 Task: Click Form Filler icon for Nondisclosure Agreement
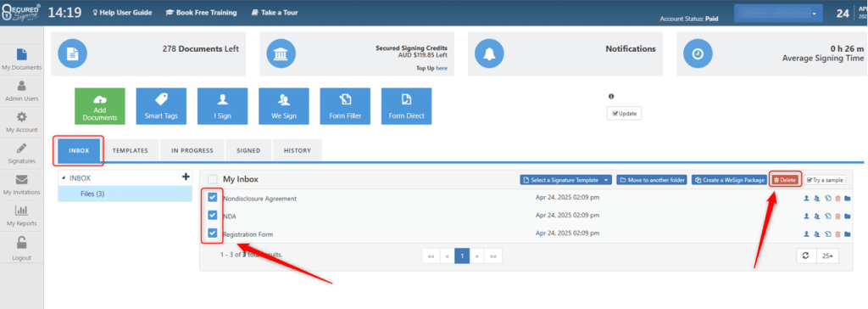827,199
